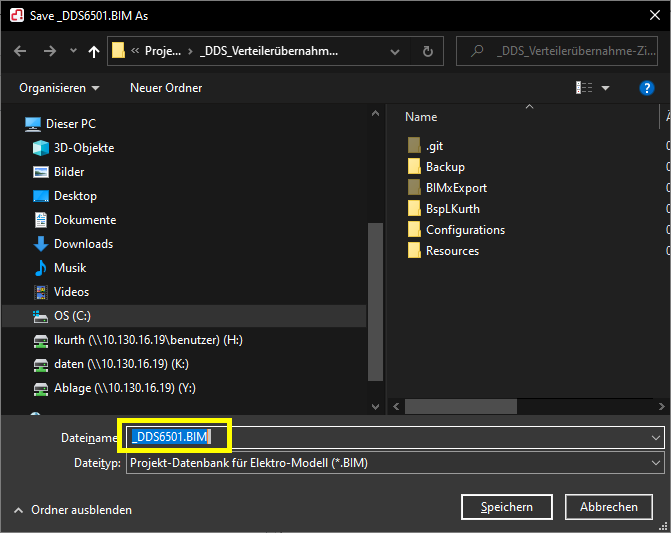The image size is (671, 533).
Task: Open lkurth network drive (H:)
Action: [x=148, y=340]
